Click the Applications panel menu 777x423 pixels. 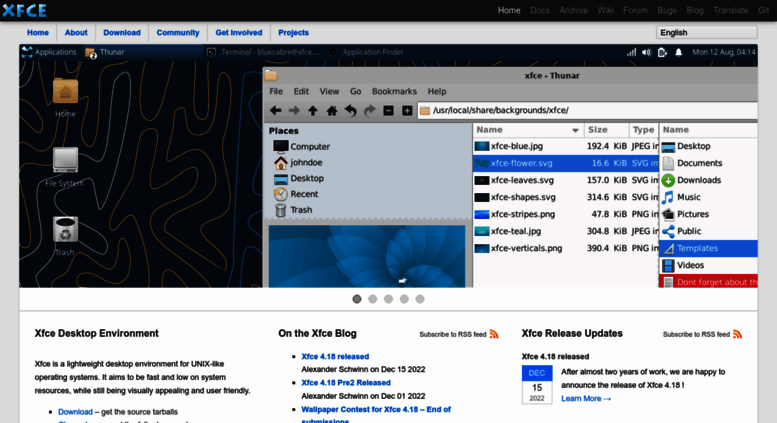[49, 52]
